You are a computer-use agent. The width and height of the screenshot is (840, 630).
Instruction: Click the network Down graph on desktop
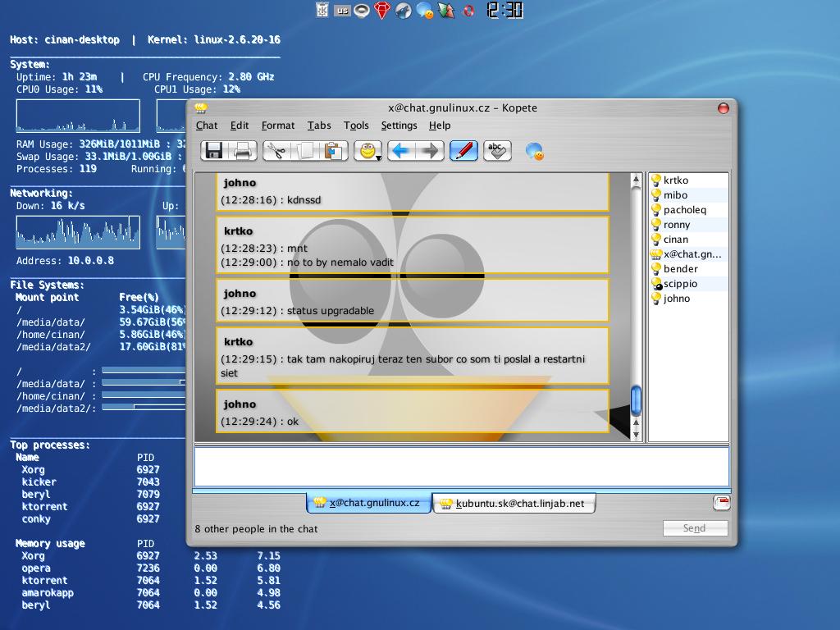click(x=78, y=232)
